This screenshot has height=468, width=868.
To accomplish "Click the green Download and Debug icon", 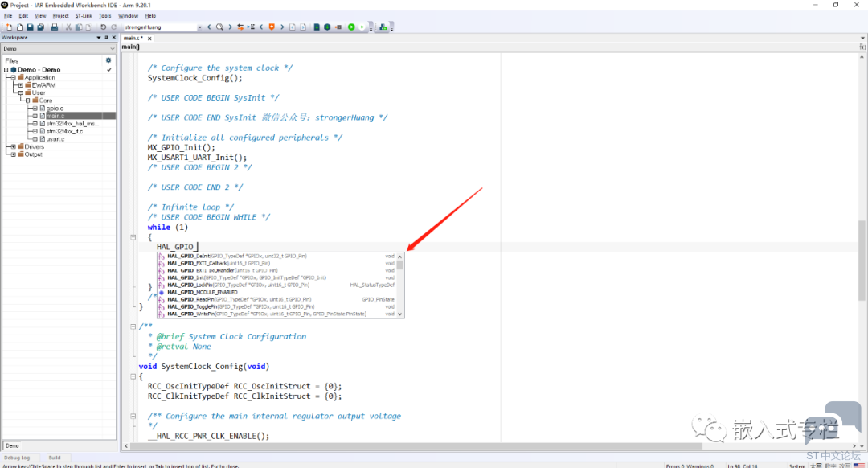I will pos(351,27).
